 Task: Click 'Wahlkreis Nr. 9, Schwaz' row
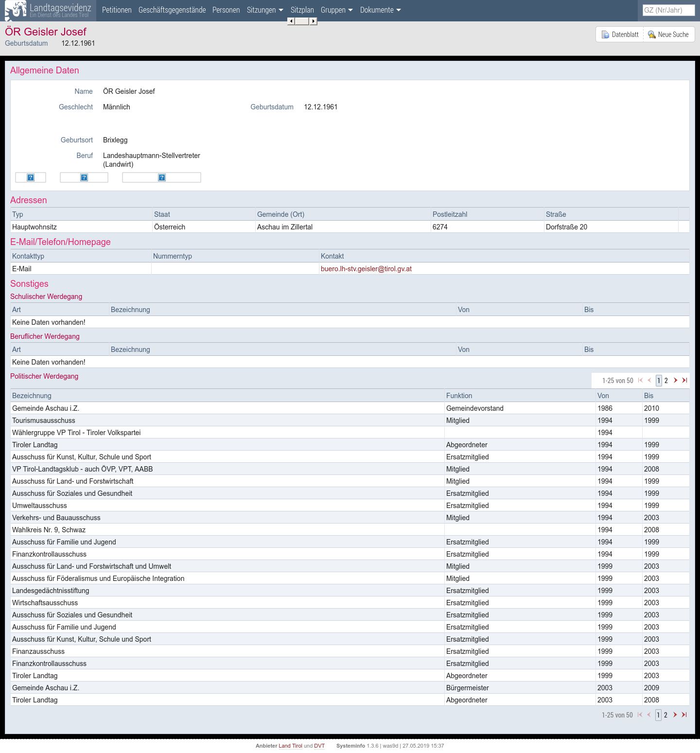pos(350,530)
